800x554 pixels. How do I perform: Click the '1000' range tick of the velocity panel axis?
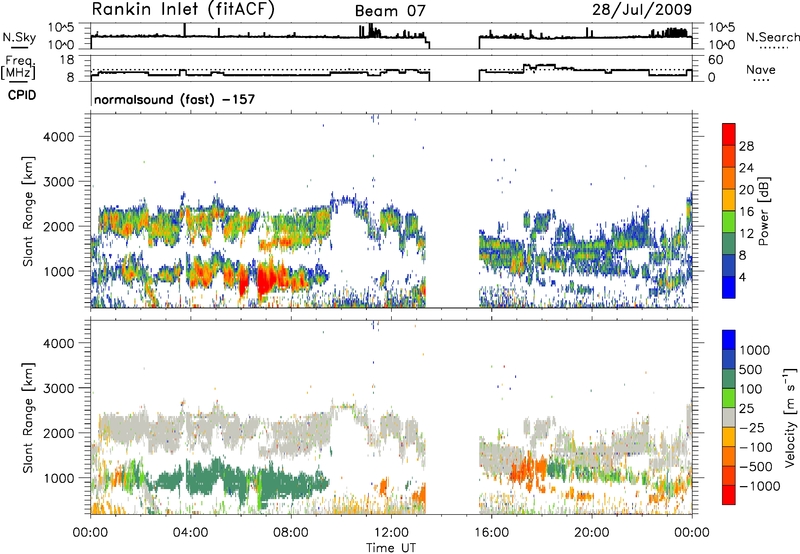point(58,478)
